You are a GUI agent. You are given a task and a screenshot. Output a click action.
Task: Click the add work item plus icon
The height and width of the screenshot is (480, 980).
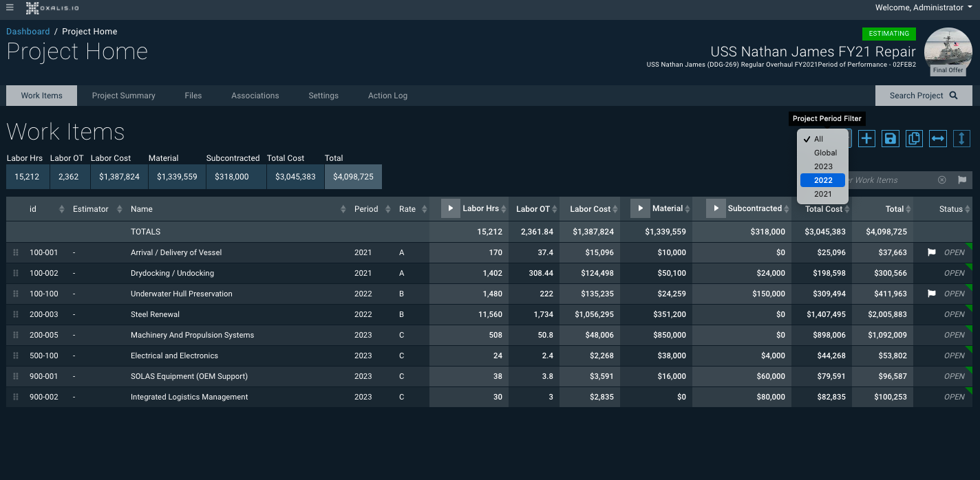[866, 138]
